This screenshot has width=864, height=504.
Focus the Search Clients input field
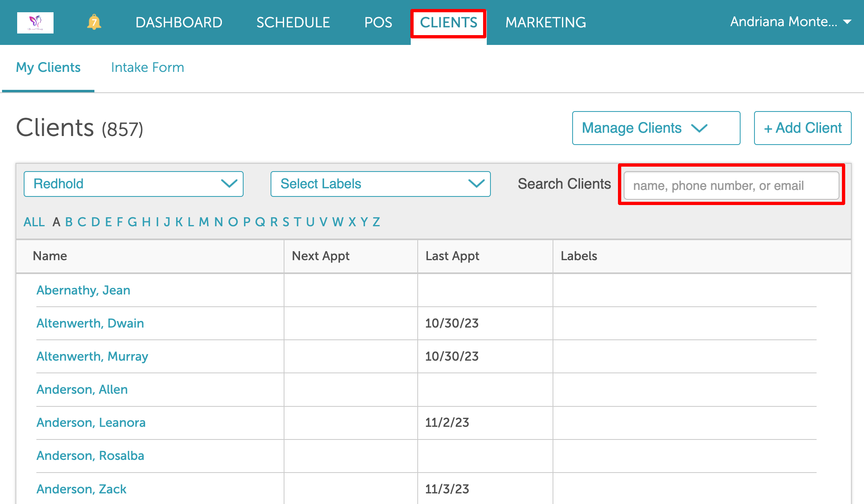(731, 185)
